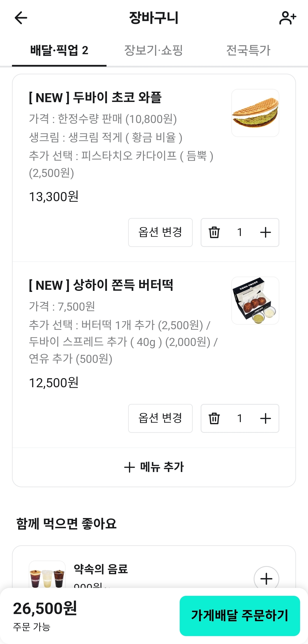Open the 전국특가 tab

click(248, 50)
